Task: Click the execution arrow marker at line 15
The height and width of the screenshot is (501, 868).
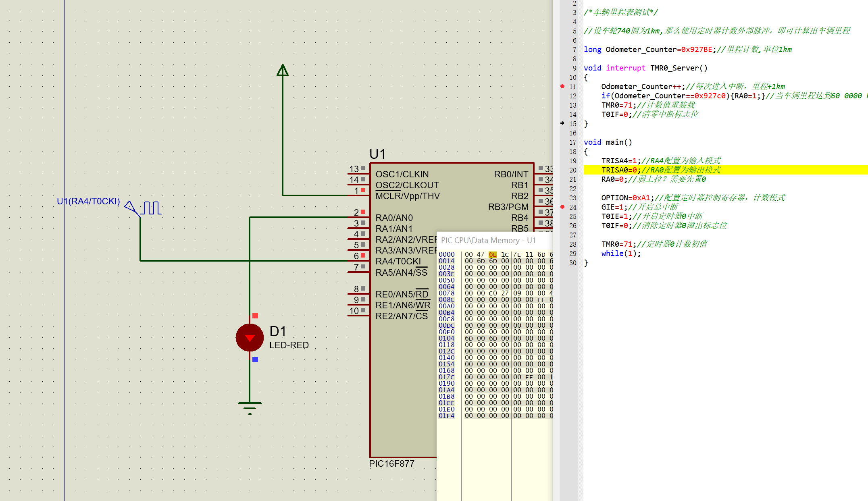Action: click(x=562, y=123)
